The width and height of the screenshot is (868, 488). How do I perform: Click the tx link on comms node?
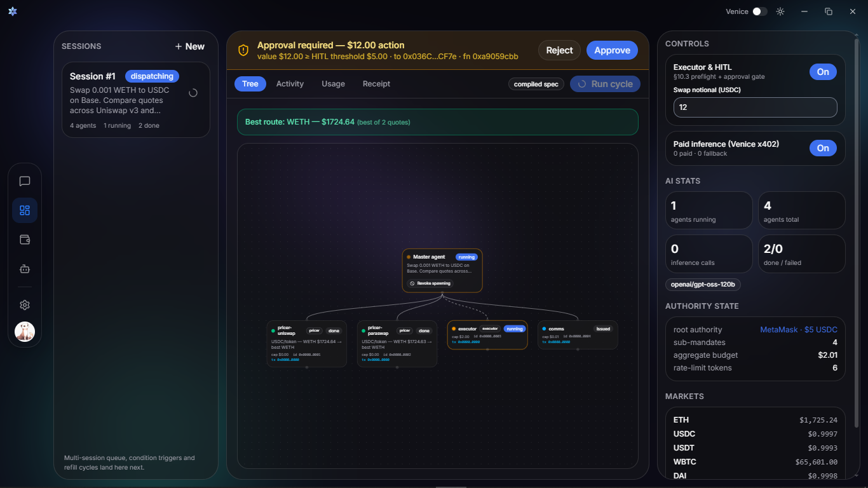point(556,342)
